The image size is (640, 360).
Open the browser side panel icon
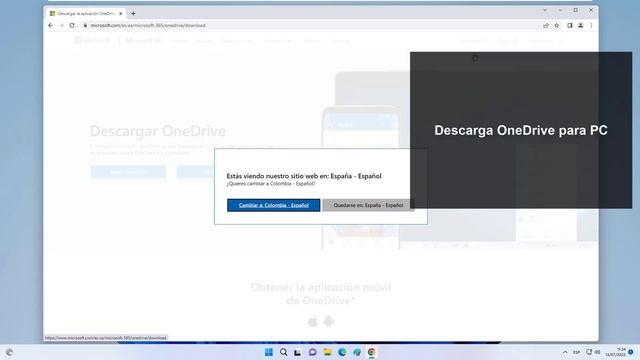(570, 25)
